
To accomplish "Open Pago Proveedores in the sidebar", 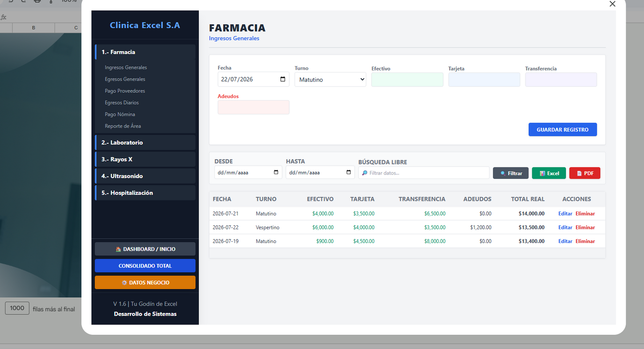I will tap(125, 91).
